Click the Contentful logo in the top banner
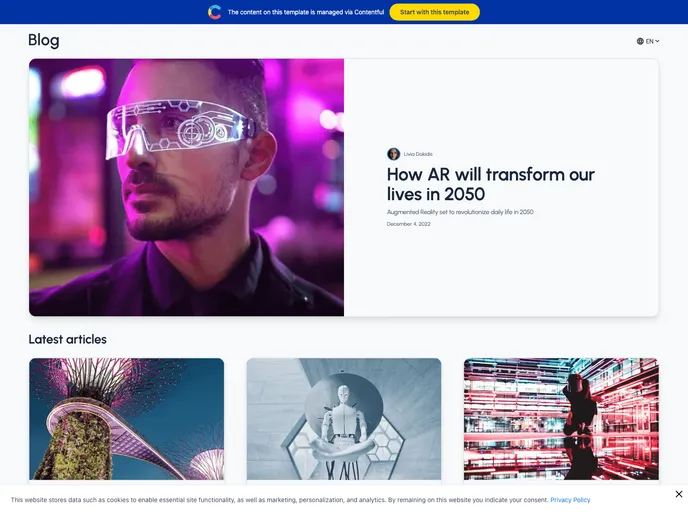The width and height of the screenshot is (688, 512). tap(215, 12)
